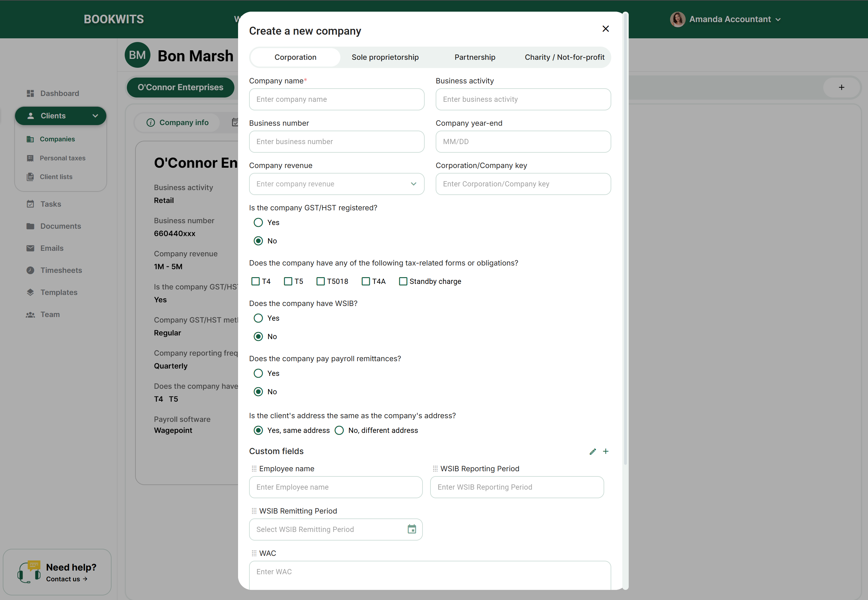This screenshot has height=600, width=868.
Task: Open Templates in the sidebar
Action: (52, 292)
